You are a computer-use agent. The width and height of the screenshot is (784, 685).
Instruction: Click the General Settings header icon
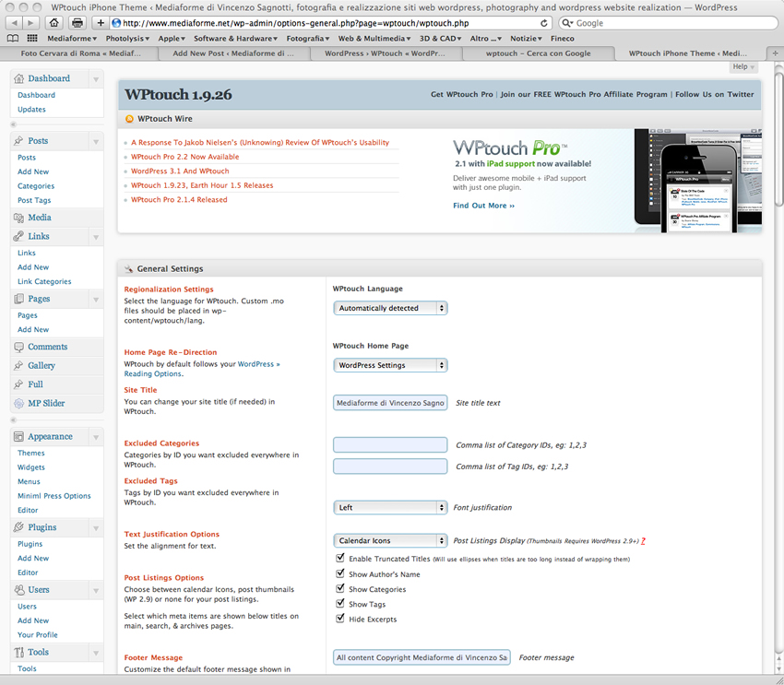pos(128,269)
